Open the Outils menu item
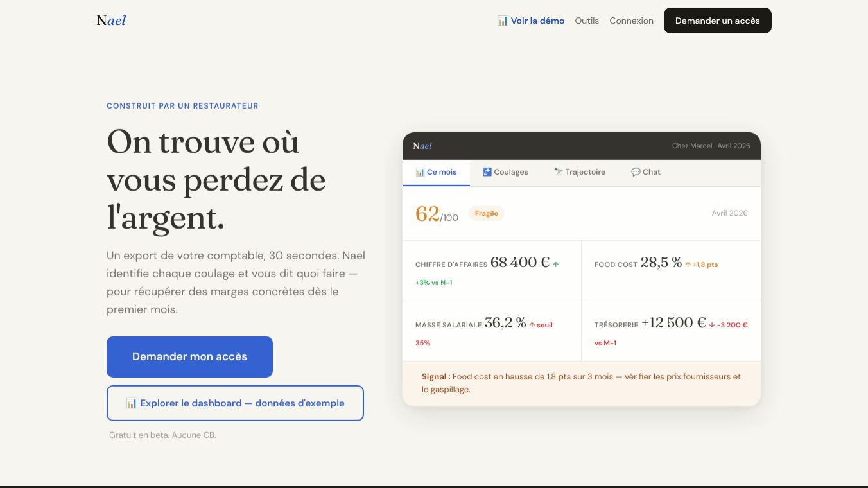868x488 pixels. pos(587,21)
